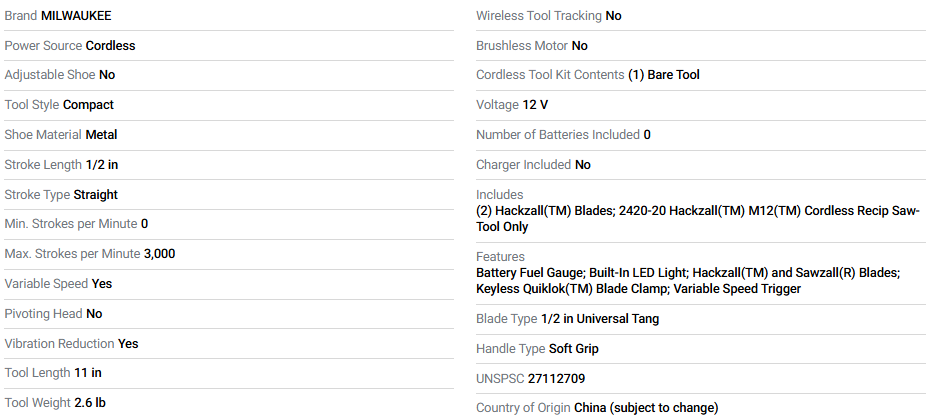Viewport: 929px width, 418px height.
Task: Click the Tool Weight 2.6 lb value
Action: (90, 403)
